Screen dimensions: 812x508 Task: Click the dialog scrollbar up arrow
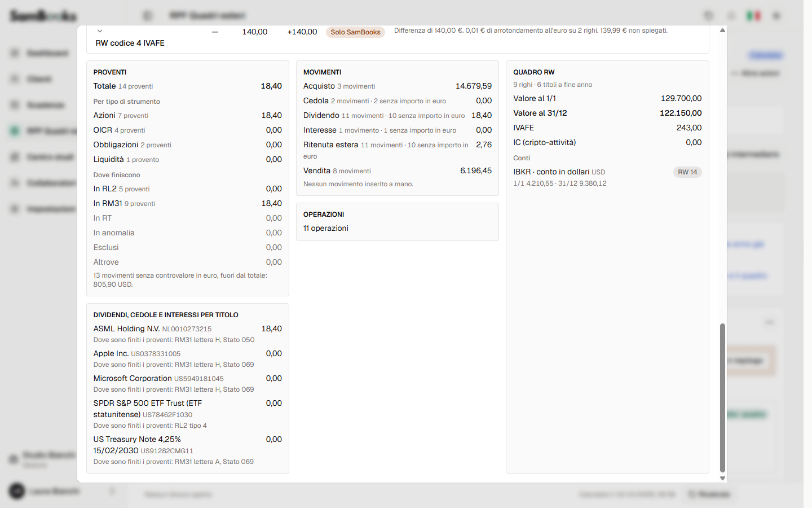pos(722,30)
